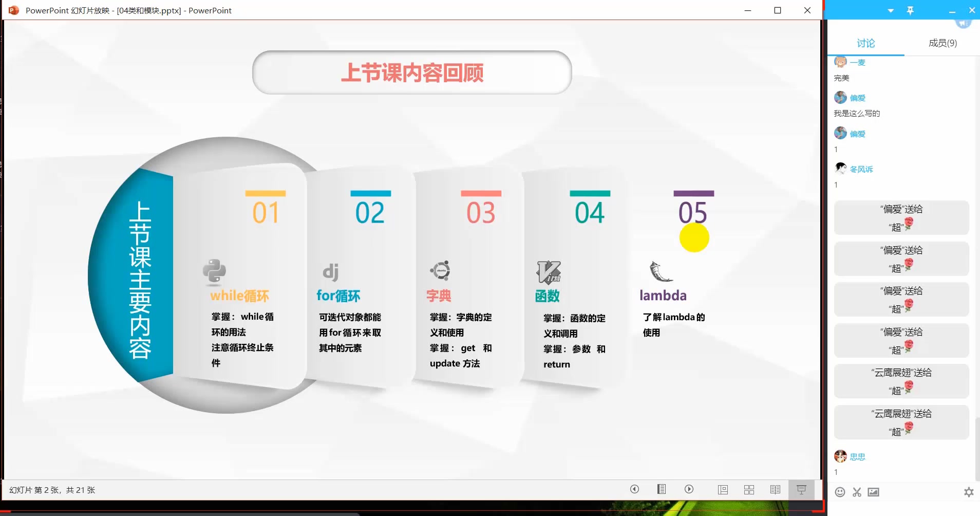The height and width of the screenshot is (516, 980).
Task: Switch to reading view using the book icon
Action: (776, 489)
